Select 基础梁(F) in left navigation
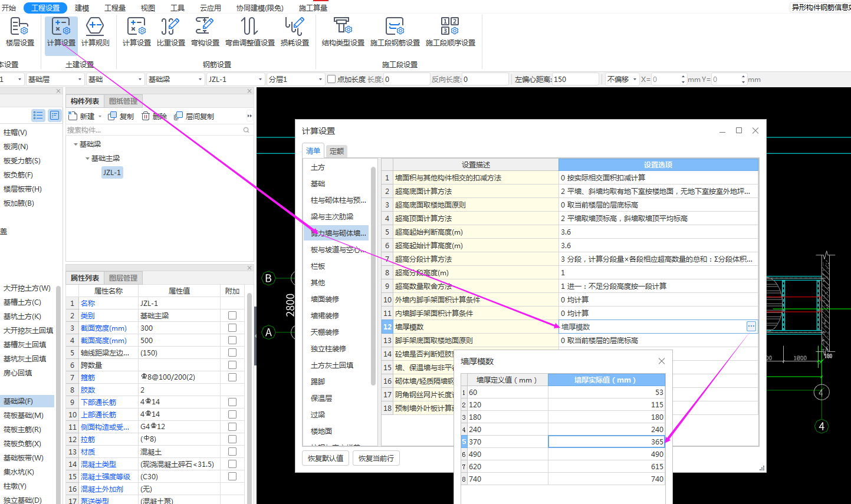This screenshot has width=851, height=504. point(27,401)
